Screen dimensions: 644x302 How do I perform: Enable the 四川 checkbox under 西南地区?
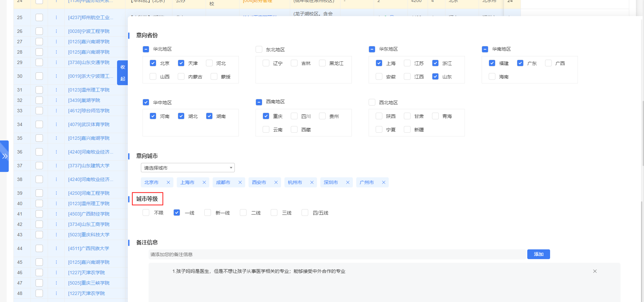click(294, 116)
